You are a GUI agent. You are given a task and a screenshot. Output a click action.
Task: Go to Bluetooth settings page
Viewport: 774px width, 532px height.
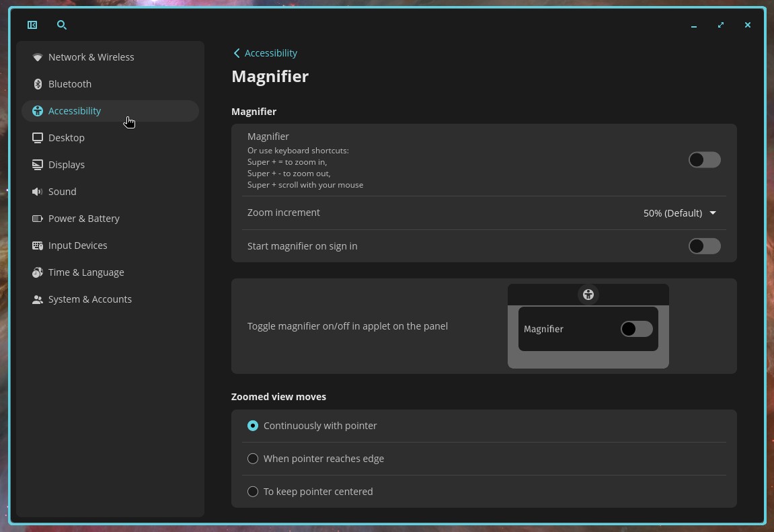[x=110, y=84]
